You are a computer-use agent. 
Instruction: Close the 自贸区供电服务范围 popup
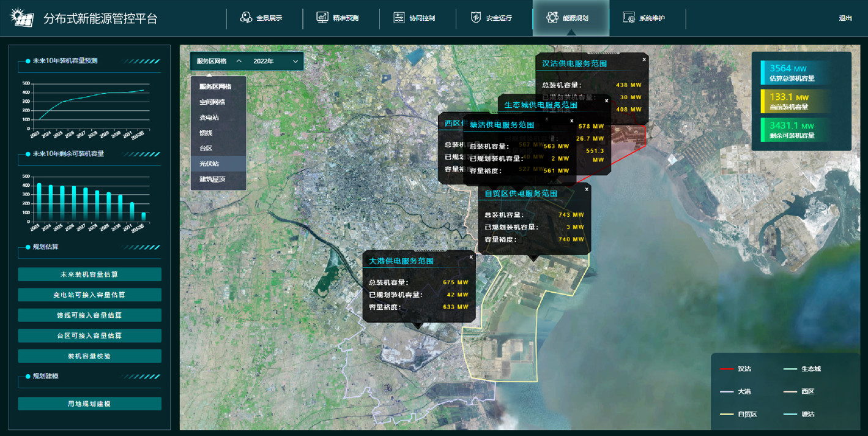tap(587, 190)
